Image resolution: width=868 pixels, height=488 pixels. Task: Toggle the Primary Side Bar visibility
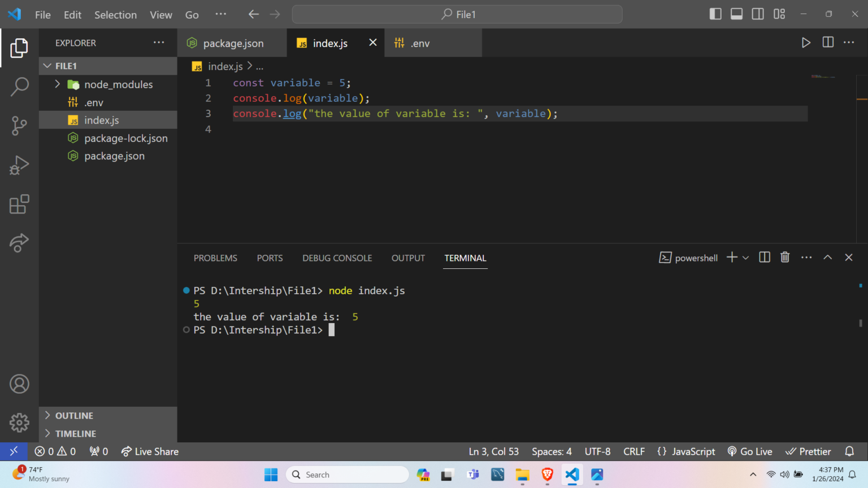[x=715, y=14]
